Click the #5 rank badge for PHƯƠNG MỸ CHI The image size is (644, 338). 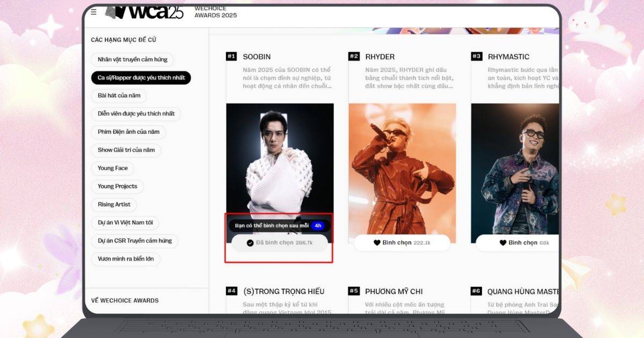click(x=354, y=291)
